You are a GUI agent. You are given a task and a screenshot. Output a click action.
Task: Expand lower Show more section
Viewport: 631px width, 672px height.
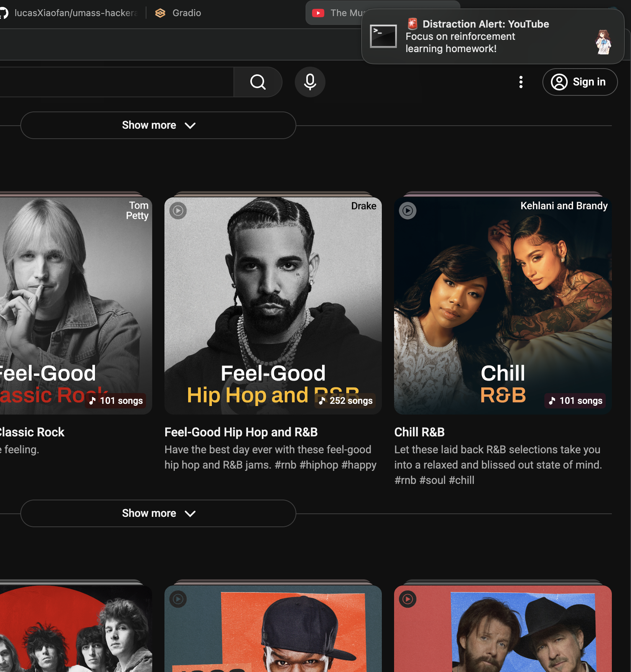158,513
